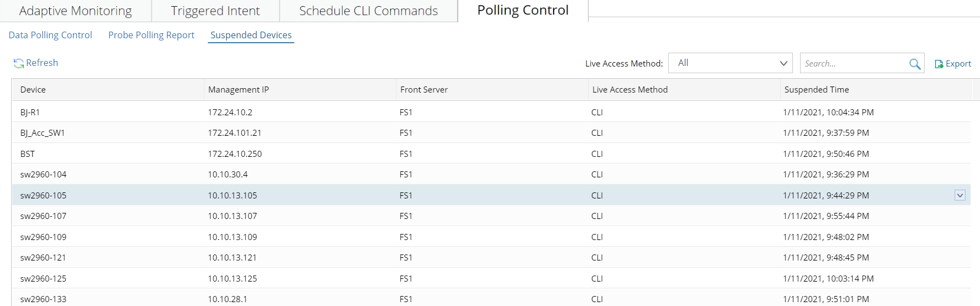
Task: Switch to the Adaptive Monitoring tab
Action: click(75, 11)
